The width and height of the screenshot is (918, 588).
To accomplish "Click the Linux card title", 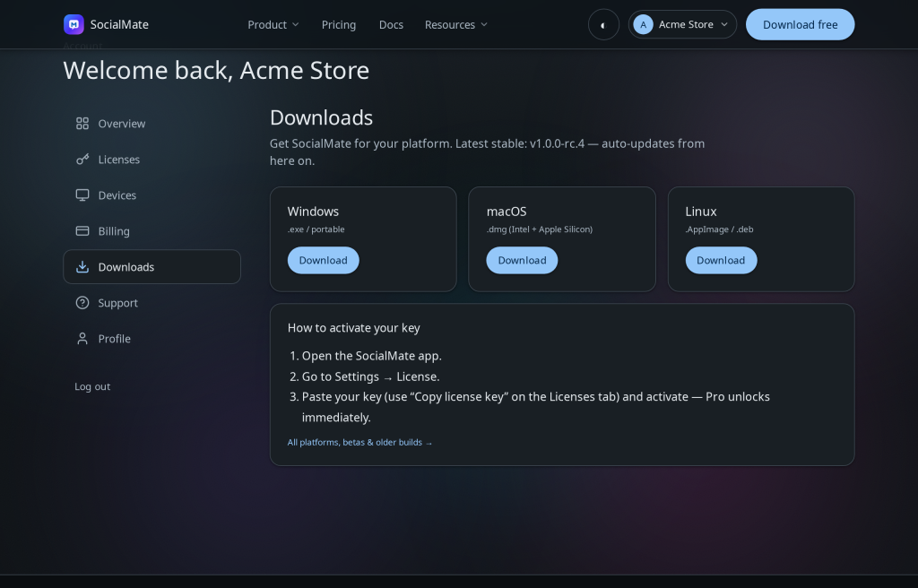I will [x=701, y=212].
